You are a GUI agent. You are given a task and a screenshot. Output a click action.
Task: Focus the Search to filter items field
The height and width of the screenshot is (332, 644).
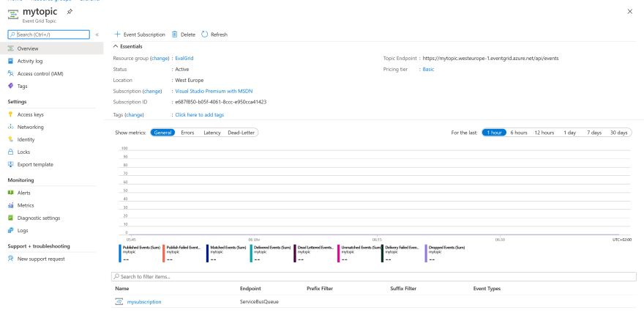point(374,276)
